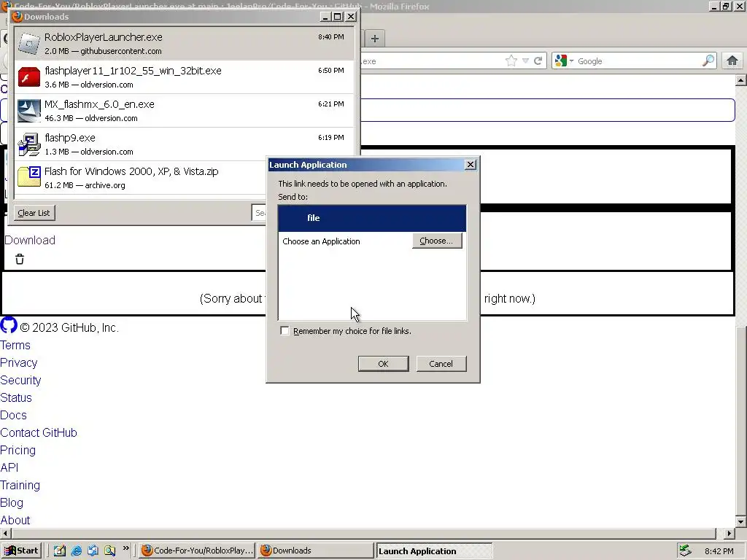Open the Security footer link
Image resolution: width=747 pixels, height=560 pixels.
20,380
